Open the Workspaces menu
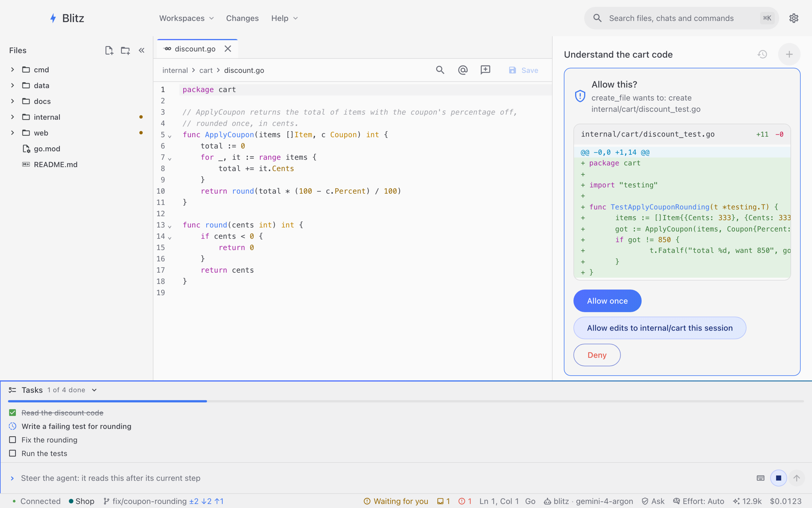 [186, 18]
